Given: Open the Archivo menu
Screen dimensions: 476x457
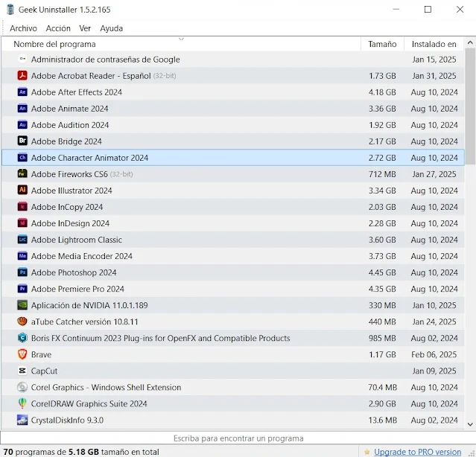Looking at the screenshot, I should click(x=23, y=28).
